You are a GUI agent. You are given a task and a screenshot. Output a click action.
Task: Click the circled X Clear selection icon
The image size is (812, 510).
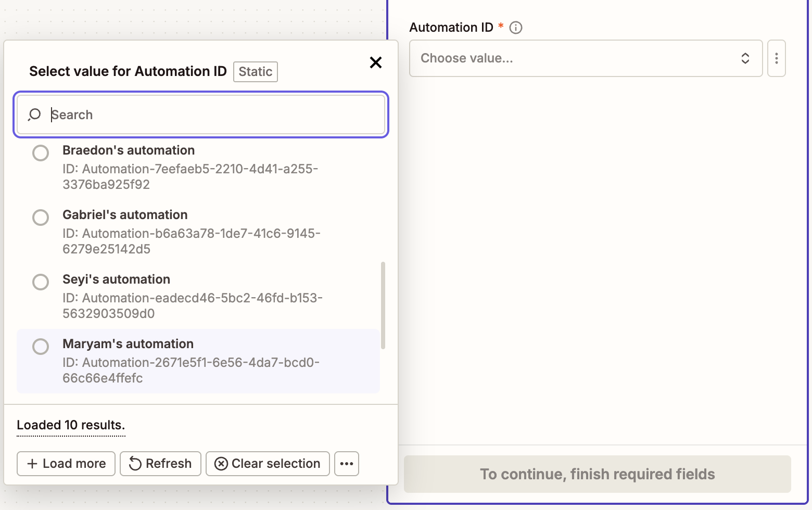221,464
